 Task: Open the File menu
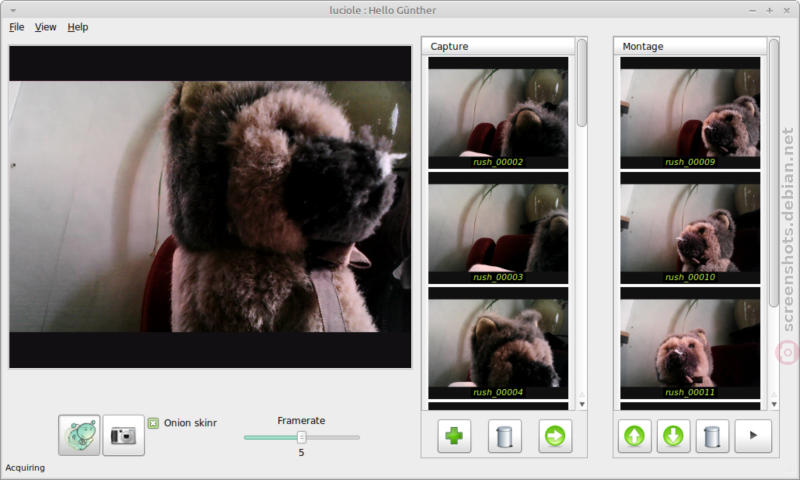click(16, 27)
